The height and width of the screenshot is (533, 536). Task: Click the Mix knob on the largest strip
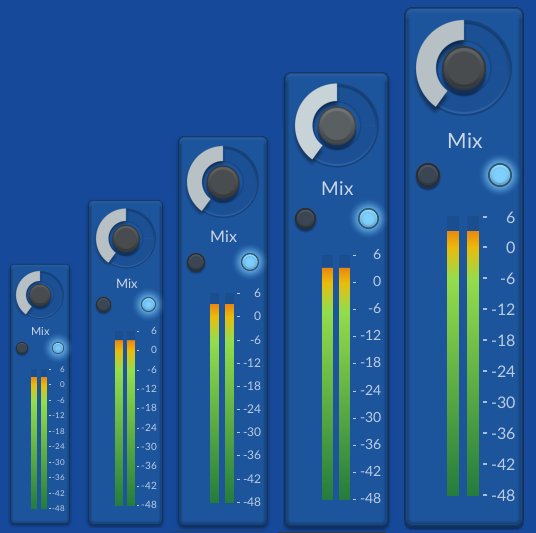tap(464, 67)
